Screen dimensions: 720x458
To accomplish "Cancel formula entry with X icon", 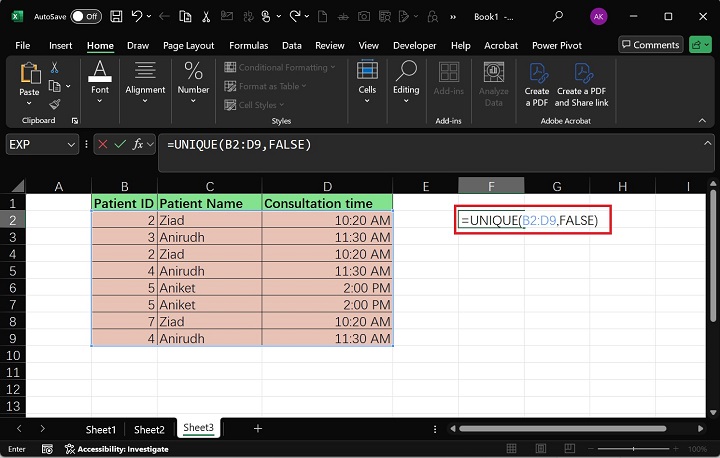I will pyautogui.click(x=103, y=145).
